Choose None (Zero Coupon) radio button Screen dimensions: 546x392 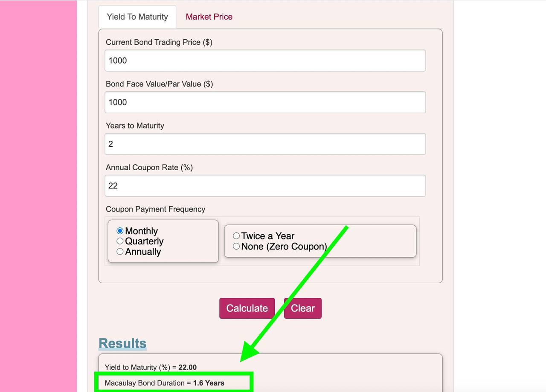(236, 246)
